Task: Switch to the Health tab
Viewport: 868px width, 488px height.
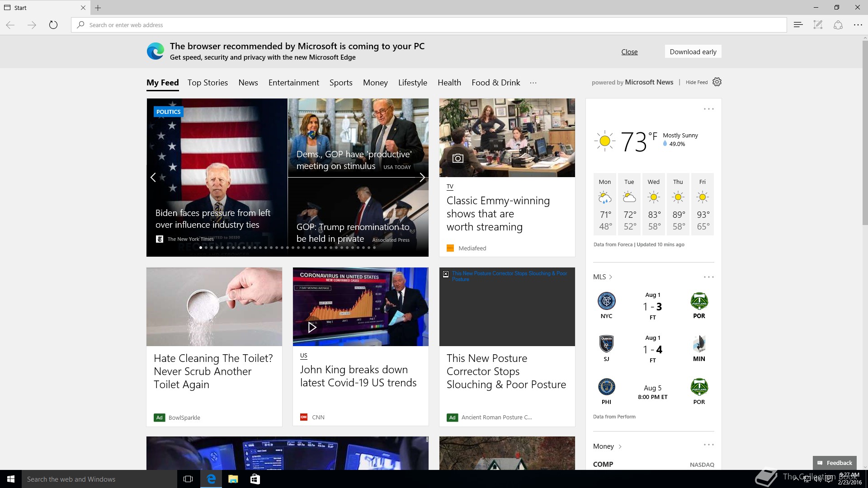Action: click(x=449, y=83)
